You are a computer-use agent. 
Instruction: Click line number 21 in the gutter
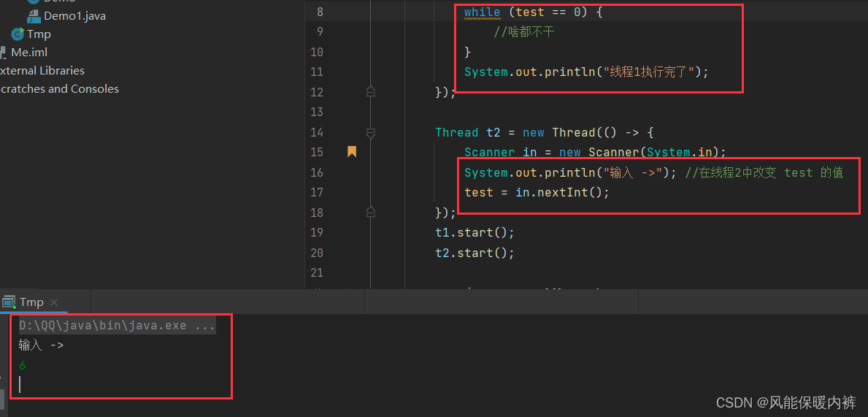click(x=317, y=272)
